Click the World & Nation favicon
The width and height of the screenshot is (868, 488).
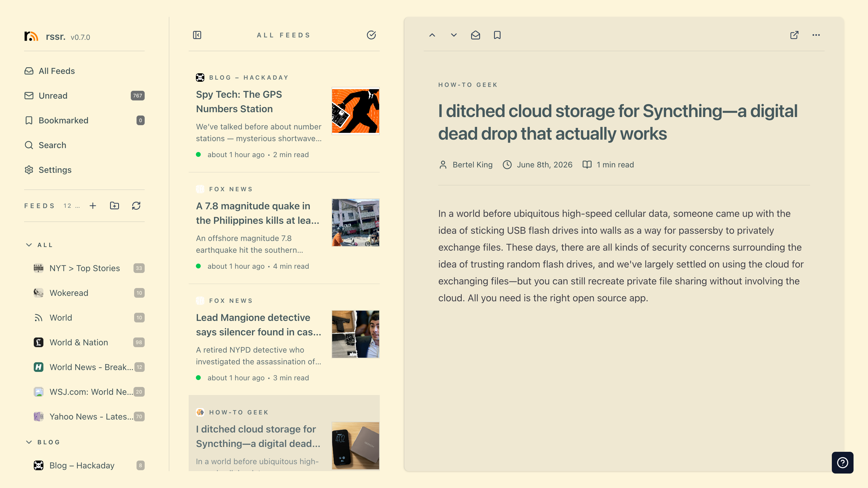[x=38, y=342]
